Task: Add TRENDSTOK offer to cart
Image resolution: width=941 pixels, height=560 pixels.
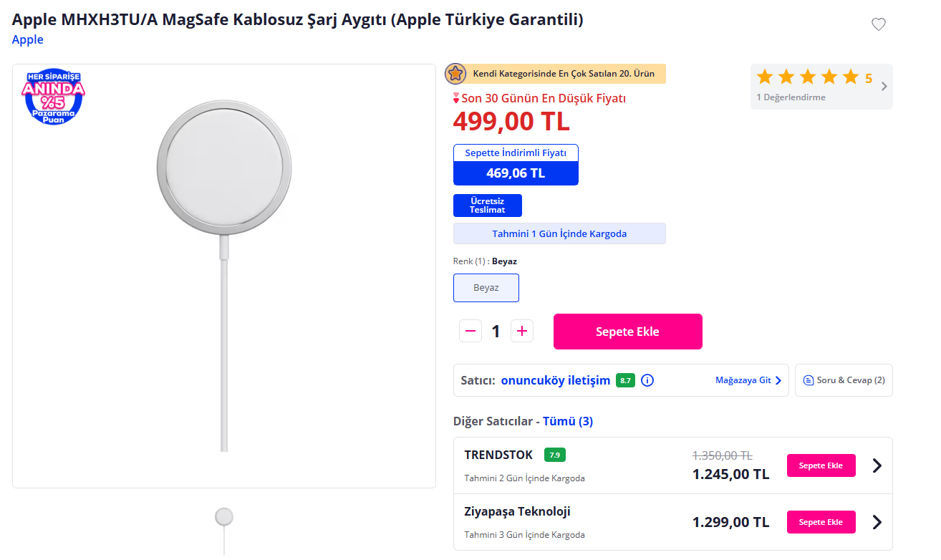Action: [x=821, y=465]
